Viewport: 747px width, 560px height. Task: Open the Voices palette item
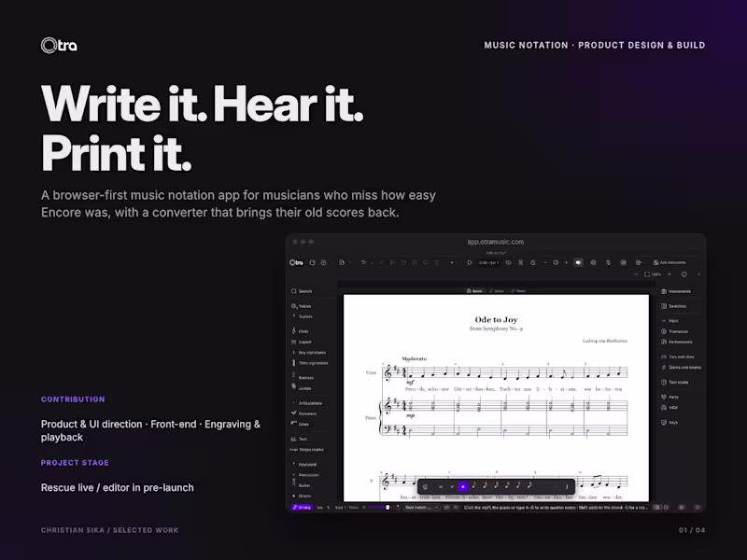click(x=301, y=306)
